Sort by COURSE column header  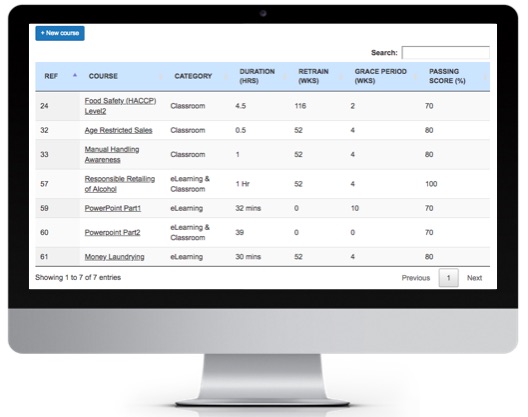pos(103,76)
